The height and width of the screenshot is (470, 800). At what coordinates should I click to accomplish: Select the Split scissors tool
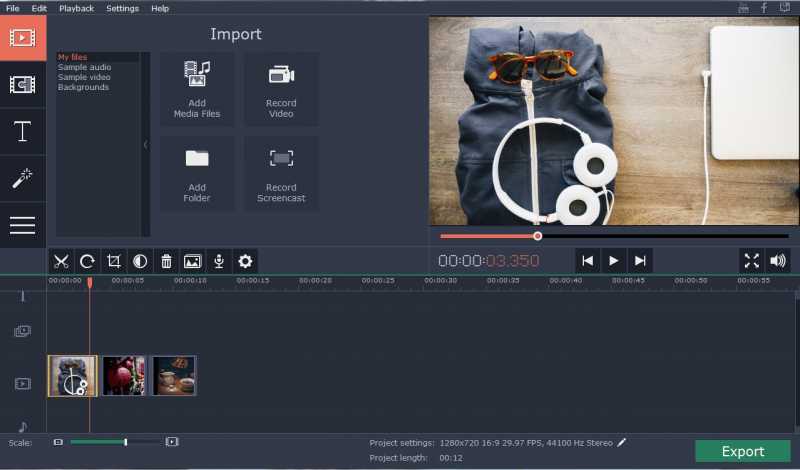coord(61,261)
